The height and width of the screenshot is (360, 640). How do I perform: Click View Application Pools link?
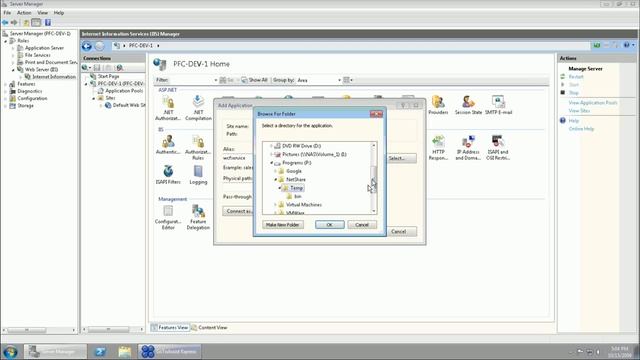coord(593,103)
